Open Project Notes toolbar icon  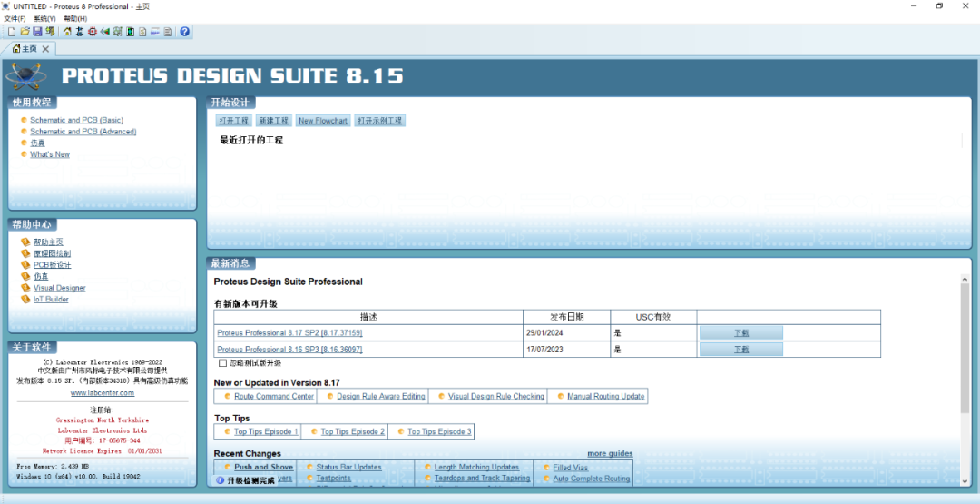click(x=168, y=31)
